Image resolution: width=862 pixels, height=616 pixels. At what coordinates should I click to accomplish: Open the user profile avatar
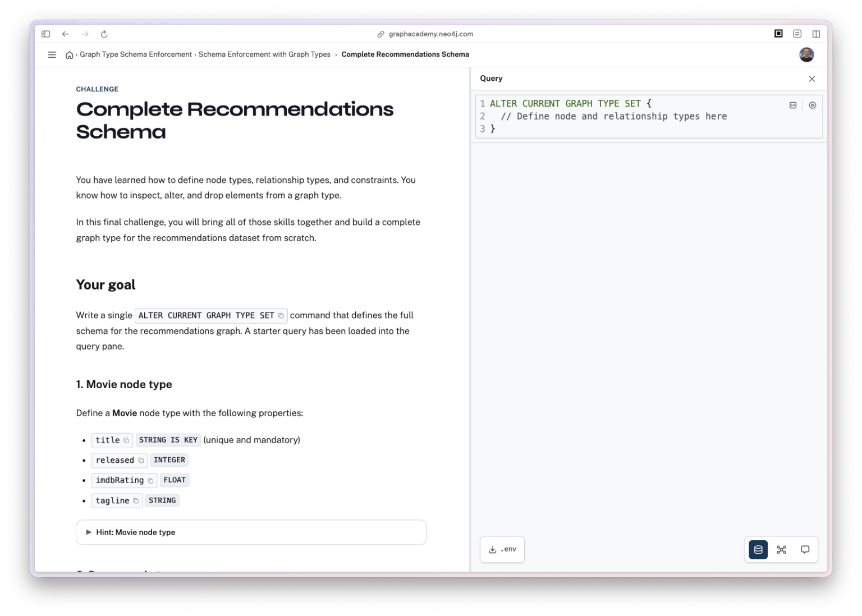[806, 54]
